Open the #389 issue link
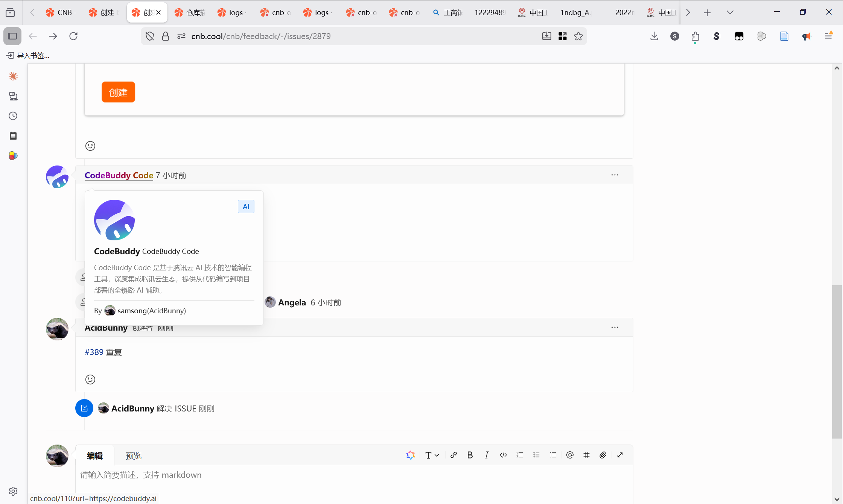This screenshot has width=843, height=504. (x=94, y=352)
